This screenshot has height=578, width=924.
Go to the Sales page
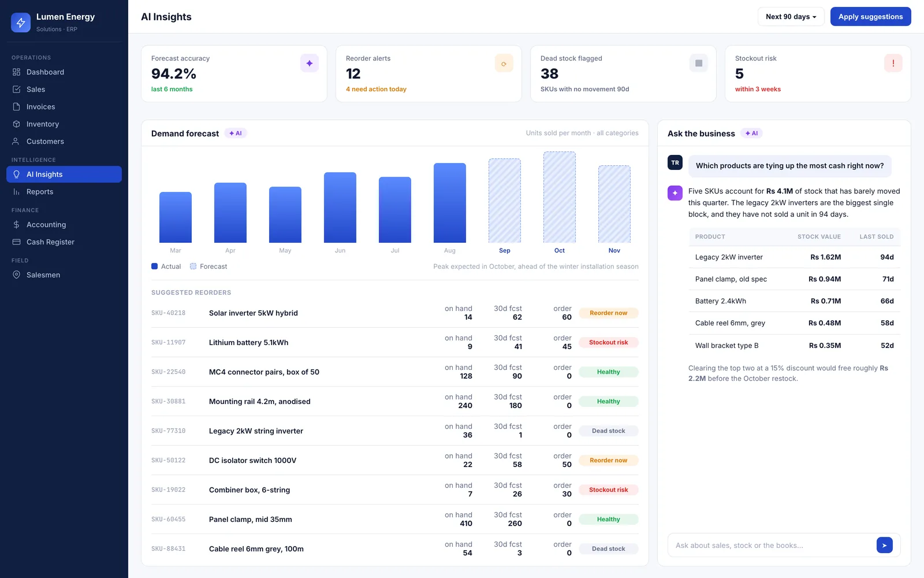[x=64, y=90]
